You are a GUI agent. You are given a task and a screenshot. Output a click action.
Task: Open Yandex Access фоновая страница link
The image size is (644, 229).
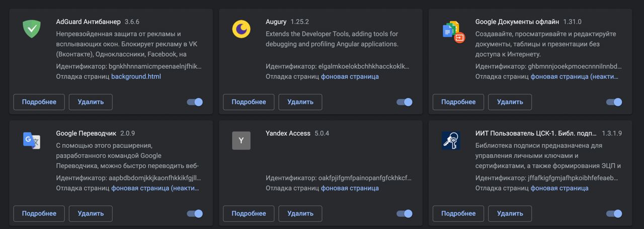[x=350, y=188]
